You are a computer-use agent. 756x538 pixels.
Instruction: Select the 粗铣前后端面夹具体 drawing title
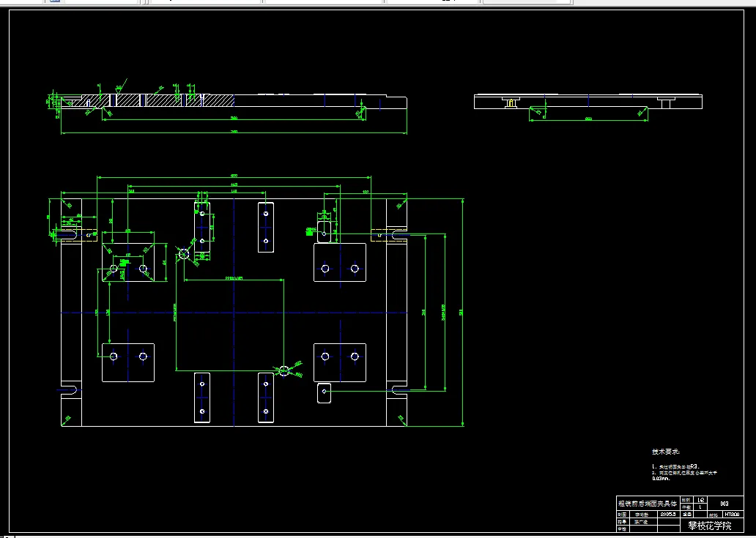647,504
